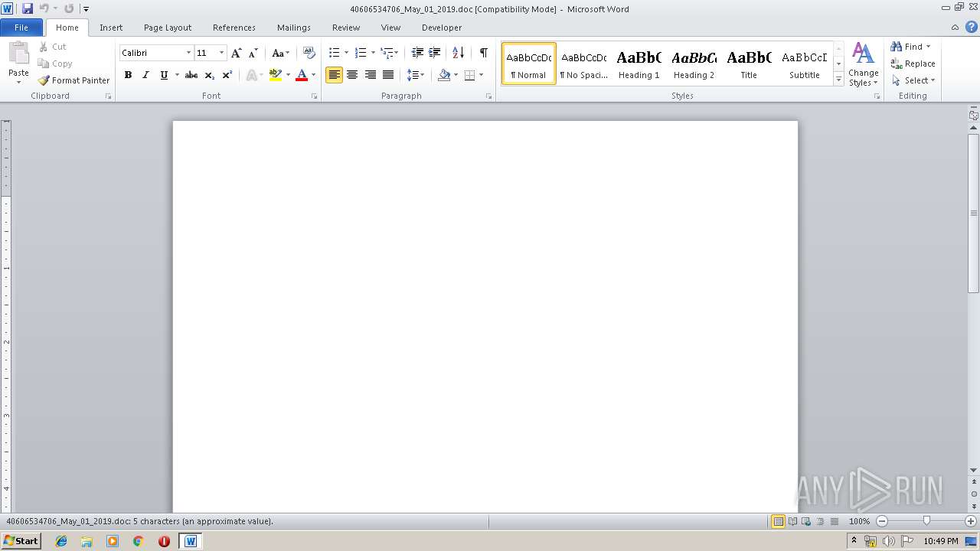Screen dimensions: 980x551
Task: Toggle Bold formatting
Action: click(128, 75)
